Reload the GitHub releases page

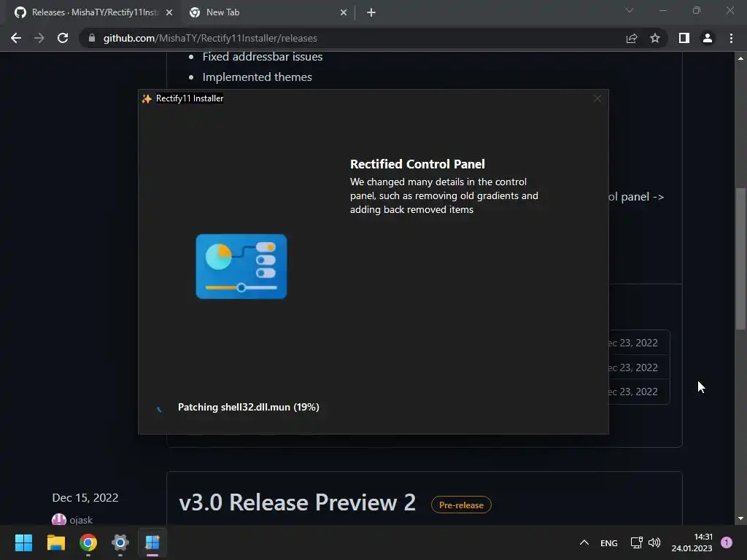click(63, 38)
